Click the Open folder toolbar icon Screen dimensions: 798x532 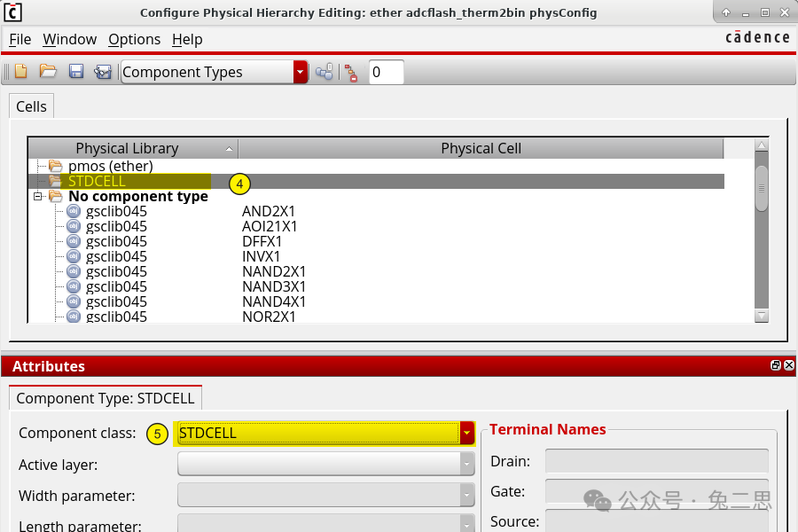(48, 72)
